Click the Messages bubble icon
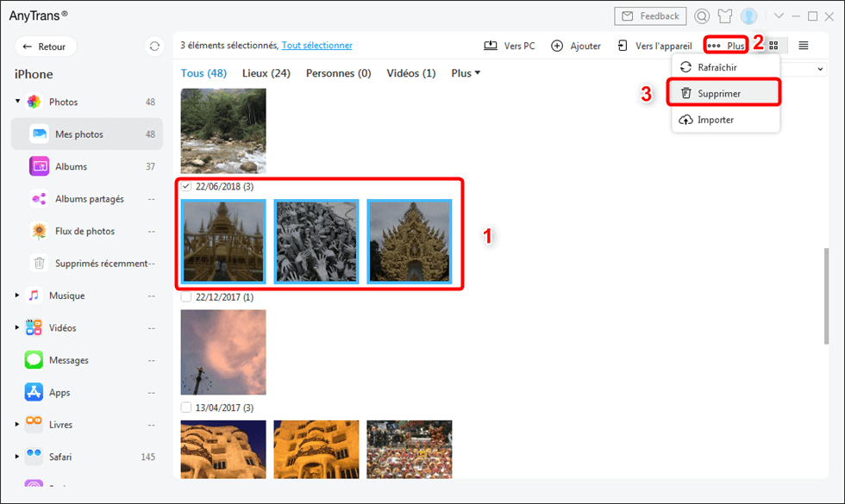This screenshot has height=504, width=845. [x=34, y=360]
